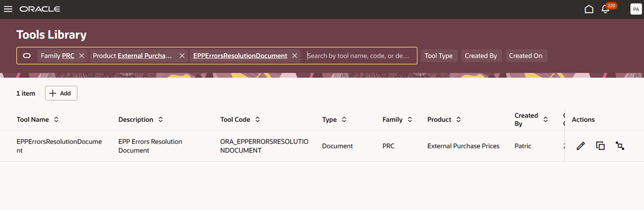
Task: Sort by Family column
Action: click(410, 120)
